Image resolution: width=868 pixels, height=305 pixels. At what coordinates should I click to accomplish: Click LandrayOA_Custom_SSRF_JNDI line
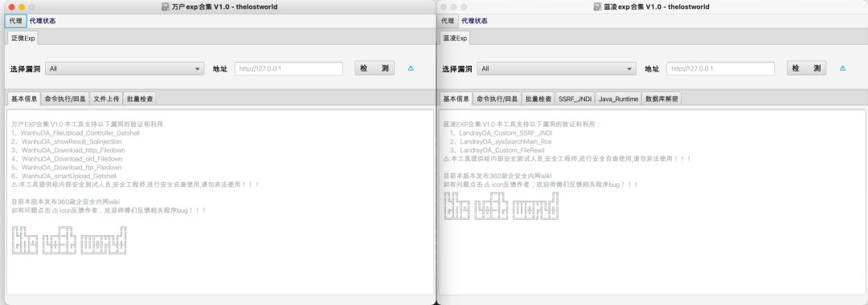coord(501,133)
